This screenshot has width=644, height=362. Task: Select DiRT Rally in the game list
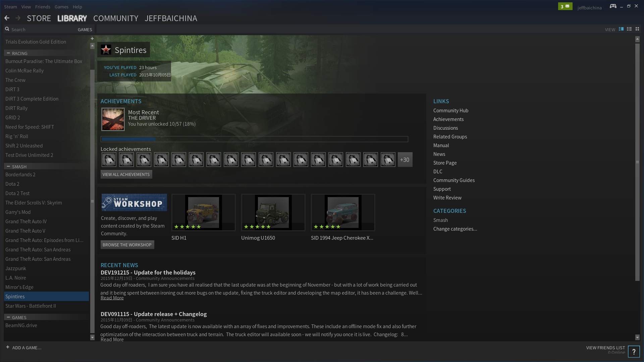click(46, 108)
